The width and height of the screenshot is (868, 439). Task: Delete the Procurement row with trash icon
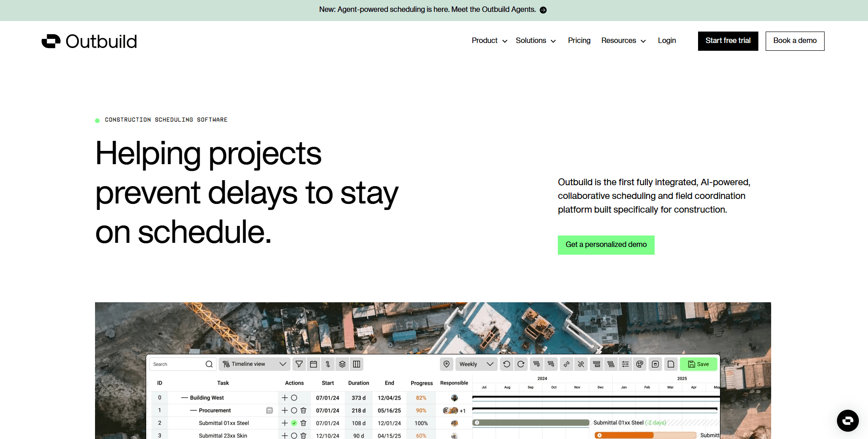(303, 411)
